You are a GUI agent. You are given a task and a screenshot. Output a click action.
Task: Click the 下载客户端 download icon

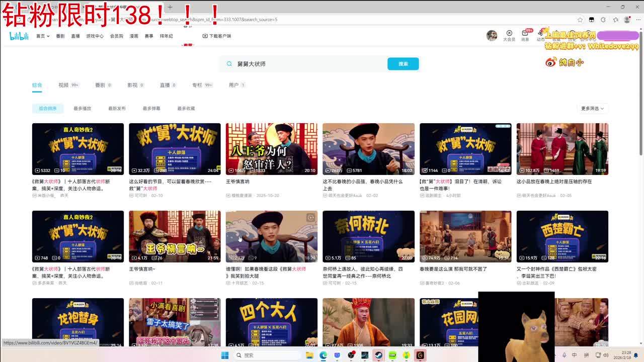click(205, 36)
